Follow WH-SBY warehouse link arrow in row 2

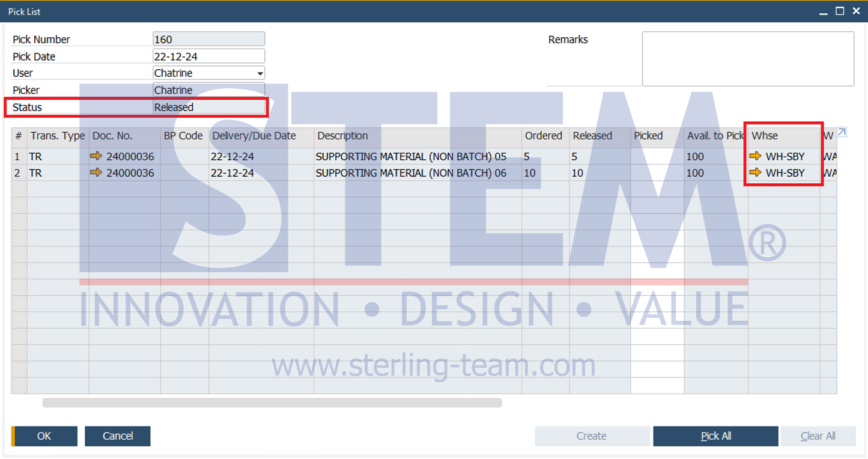[x=756, y=172]
